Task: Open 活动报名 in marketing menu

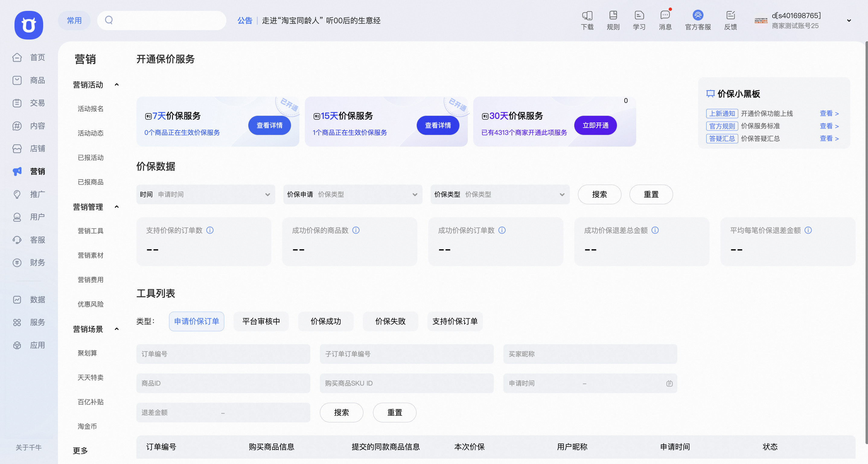Action: point(91,109)
